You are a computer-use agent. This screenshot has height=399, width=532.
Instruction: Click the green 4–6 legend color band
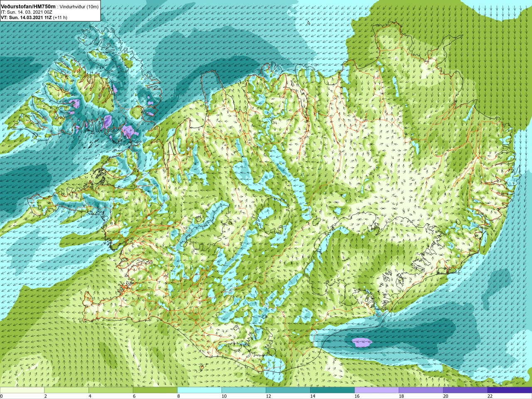[x=111, y=390]
